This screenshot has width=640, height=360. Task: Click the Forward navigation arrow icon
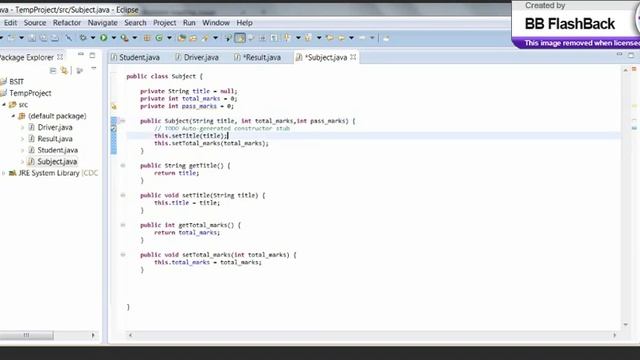tap(362, 38)
